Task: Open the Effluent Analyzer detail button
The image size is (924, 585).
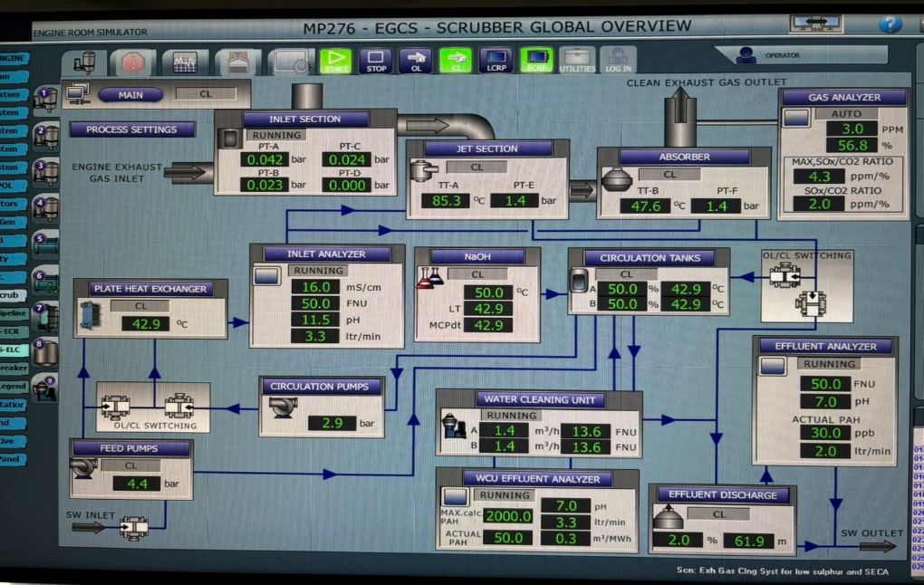Action: point(772,366)
